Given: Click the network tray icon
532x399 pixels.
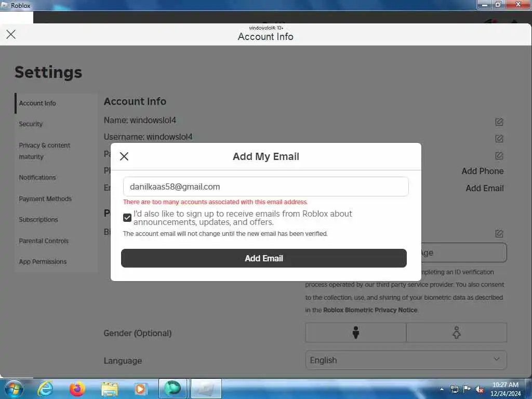Looking at the screenshot, I should (454, 389).
